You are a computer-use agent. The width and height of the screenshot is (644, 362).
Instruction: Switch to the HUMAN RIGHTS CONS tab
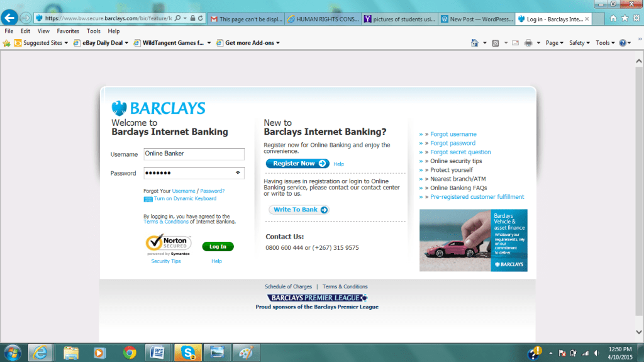(x=324, y=19)
